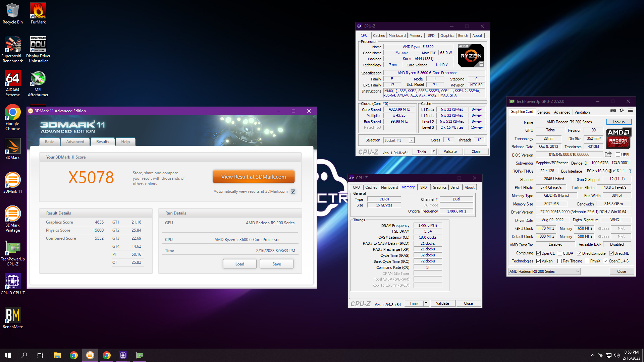Toggle the OpenCL checkbox
This screenshot has width=644, height=362.
tap(538, 253)
